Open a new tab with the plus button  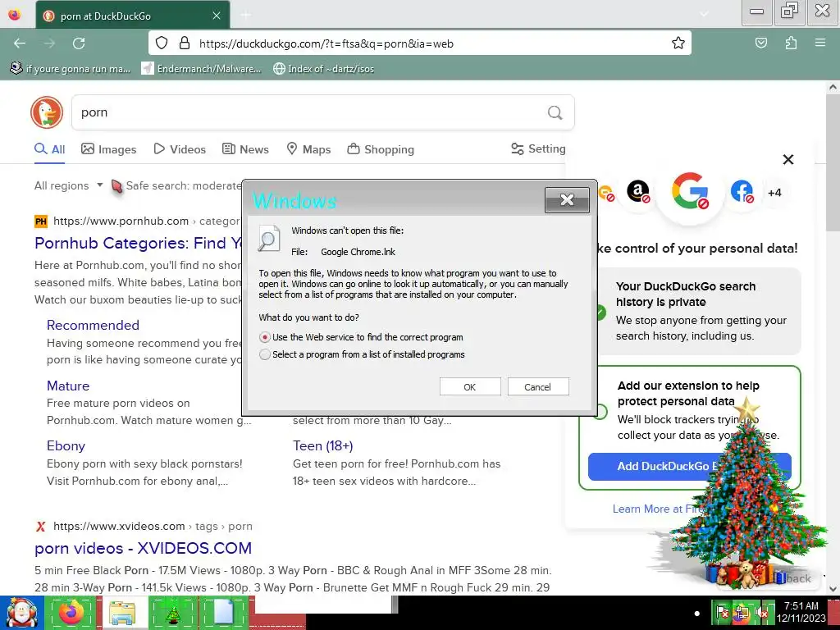(x=245, y=15)
